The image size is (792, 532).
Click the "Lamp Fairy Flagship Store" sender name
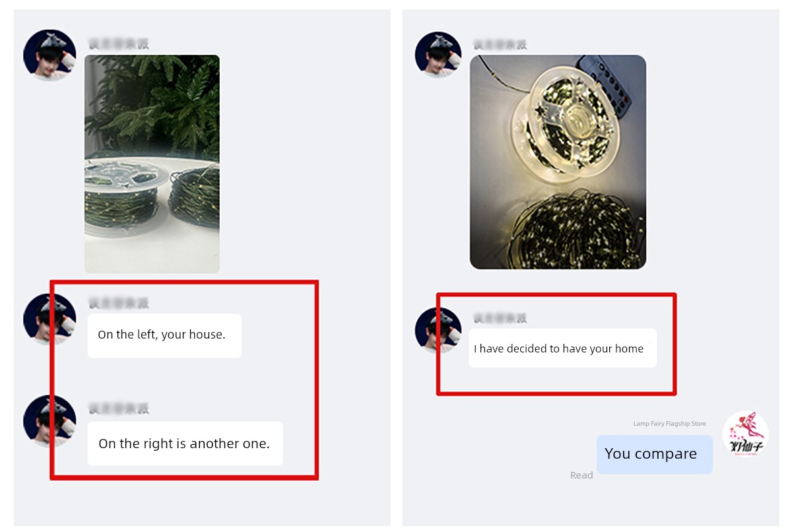pos(669,424)
